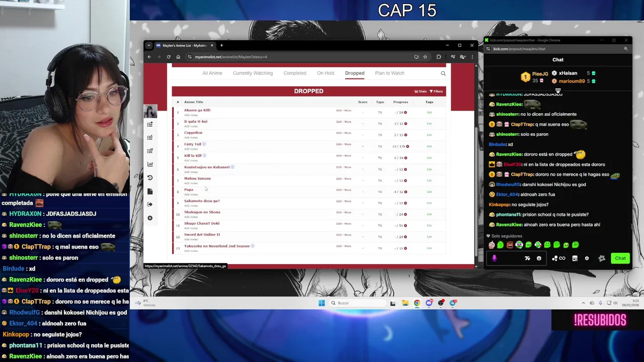
Task: Switch to the Completed tab
Action: coord(295,73)
